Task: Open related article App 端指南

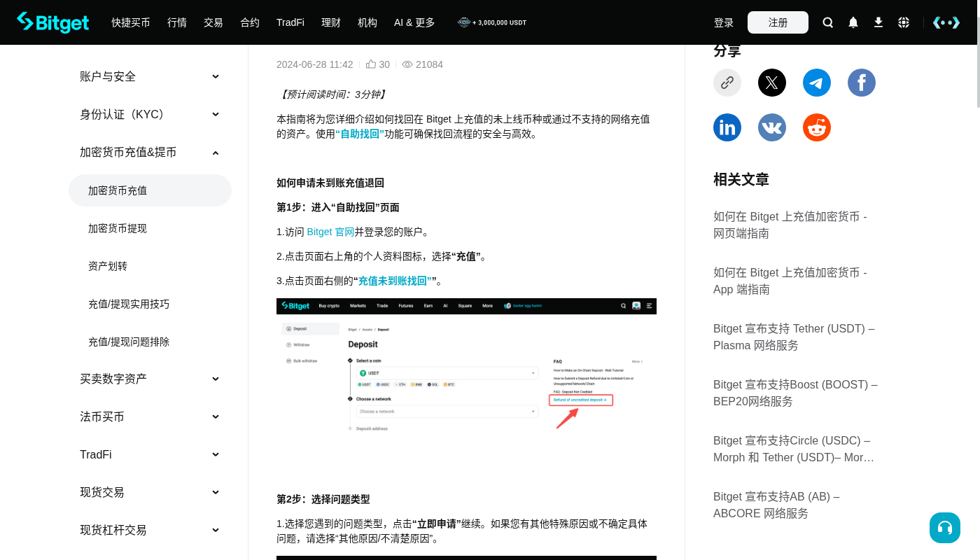Action: coord(790,281)
